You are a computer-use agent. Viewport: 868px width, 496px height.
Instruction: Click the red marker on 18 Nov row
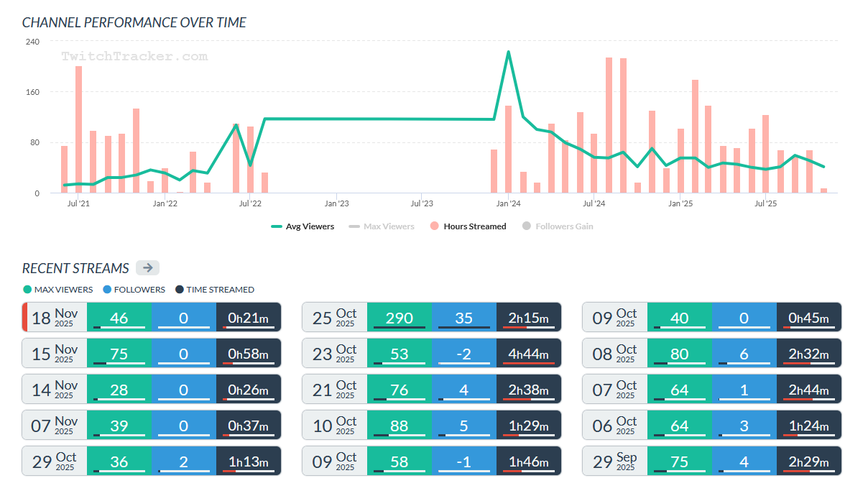(x=24, y=317)
